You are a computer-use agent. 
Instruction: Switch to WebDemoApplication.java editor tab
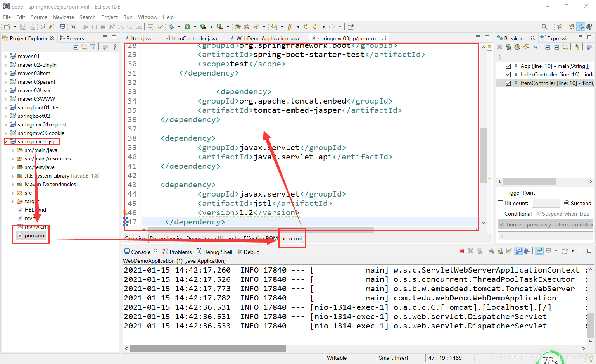[264, 38]
